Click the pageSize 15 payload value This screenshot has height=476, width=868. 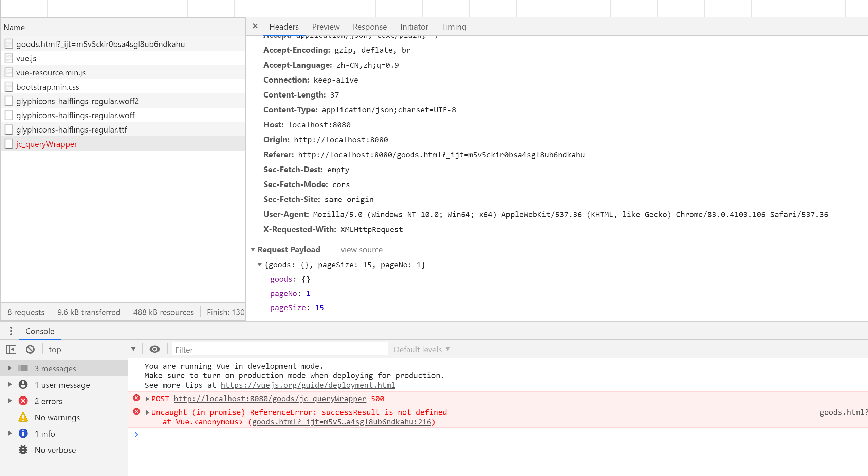click(319, 307)
